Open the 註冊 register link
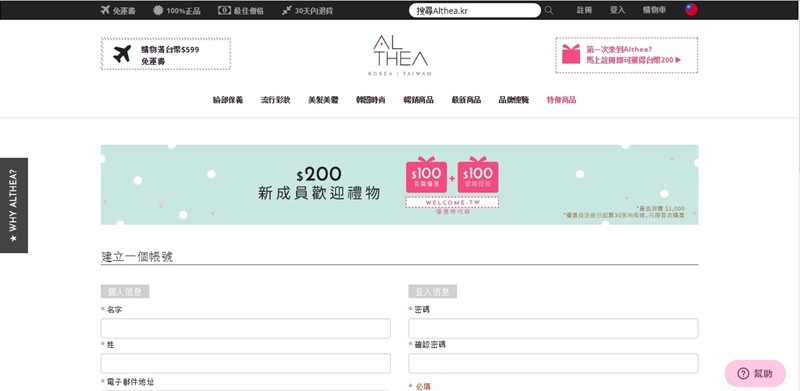 coord(584,10)
